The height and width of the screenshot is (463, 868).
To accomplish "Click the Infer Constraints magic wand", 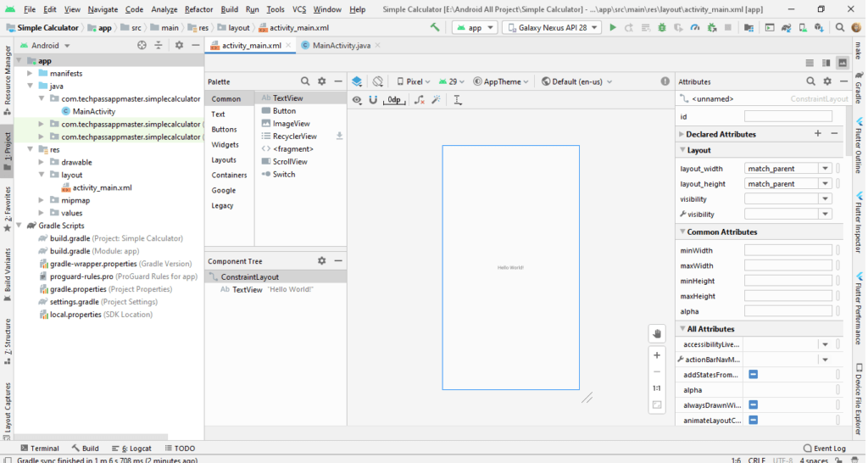I will 437,100.
